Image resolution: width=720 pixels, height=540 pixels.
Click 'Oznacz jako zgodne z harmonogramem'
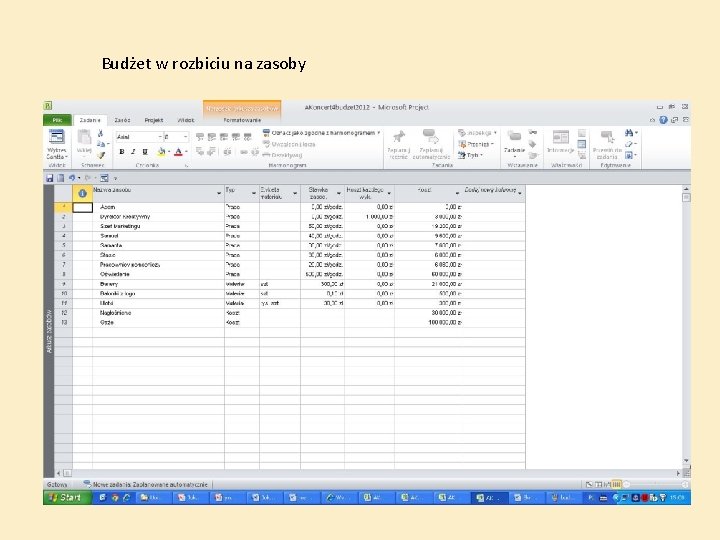(x=320, y=133)
